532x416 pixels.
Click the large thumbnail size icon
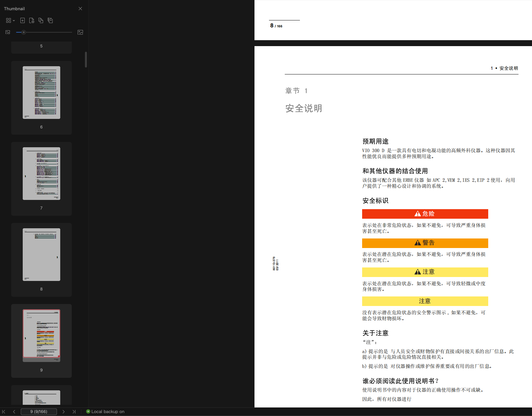coord(80,32)
